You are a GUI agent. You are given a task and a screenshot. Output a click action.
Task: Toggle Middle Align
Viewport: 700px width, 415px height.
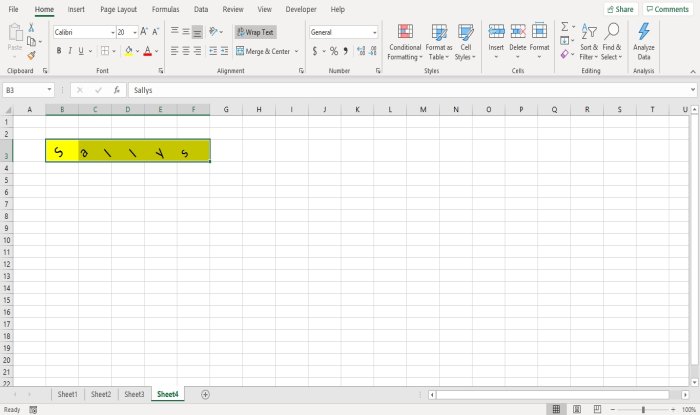pyautogui.click(x=186, y=32)
